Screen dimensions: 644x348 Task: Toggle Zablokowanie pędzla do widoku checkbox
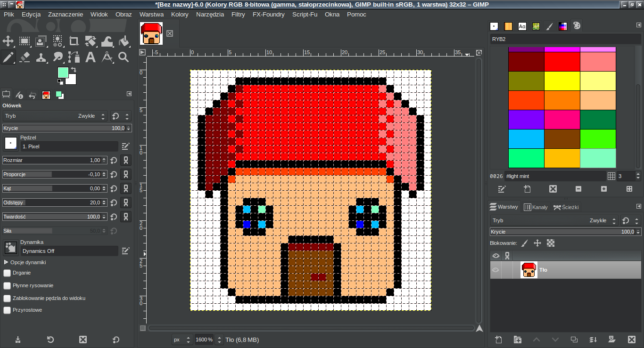7,298
